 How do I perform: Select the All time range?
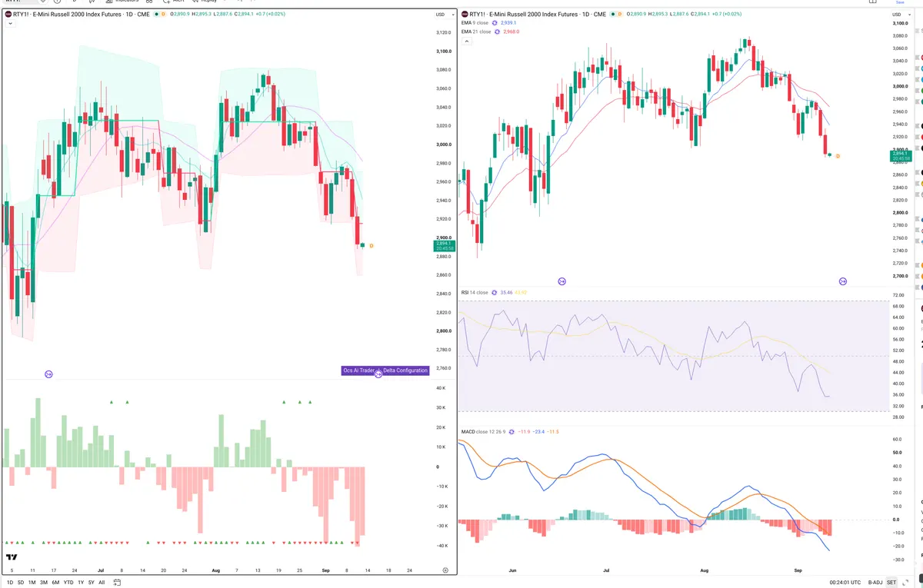[x=102, y=583]
